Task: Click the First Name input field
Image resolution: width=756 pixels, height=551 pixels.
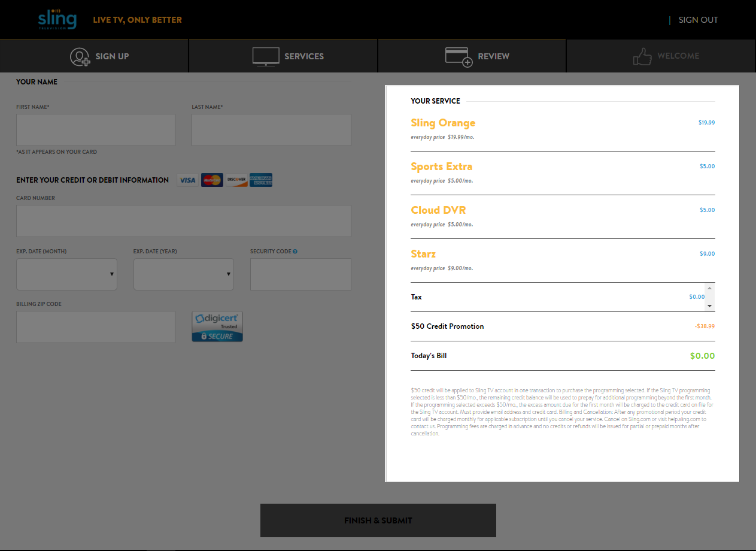Action: pos(96,130)
